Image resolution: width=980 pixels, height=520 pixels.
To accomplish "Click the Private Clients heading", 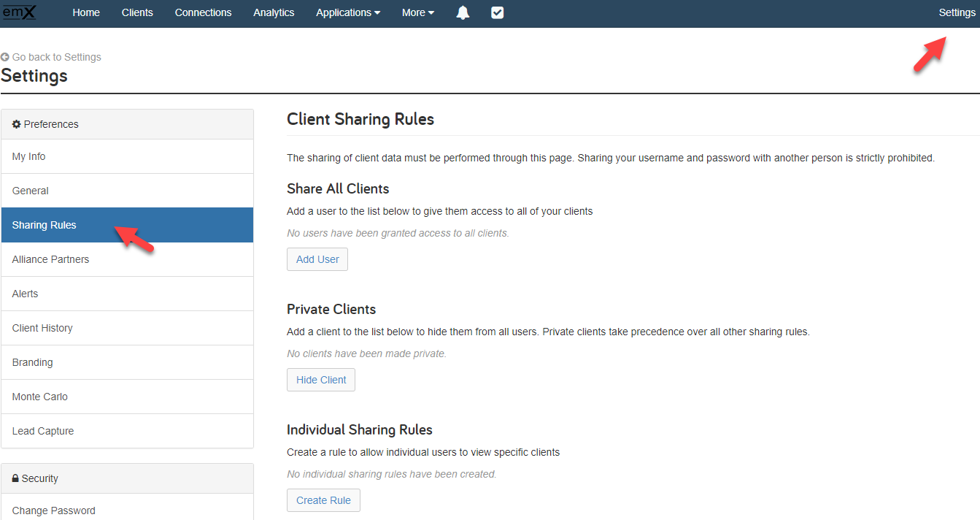I will [331, 309].
